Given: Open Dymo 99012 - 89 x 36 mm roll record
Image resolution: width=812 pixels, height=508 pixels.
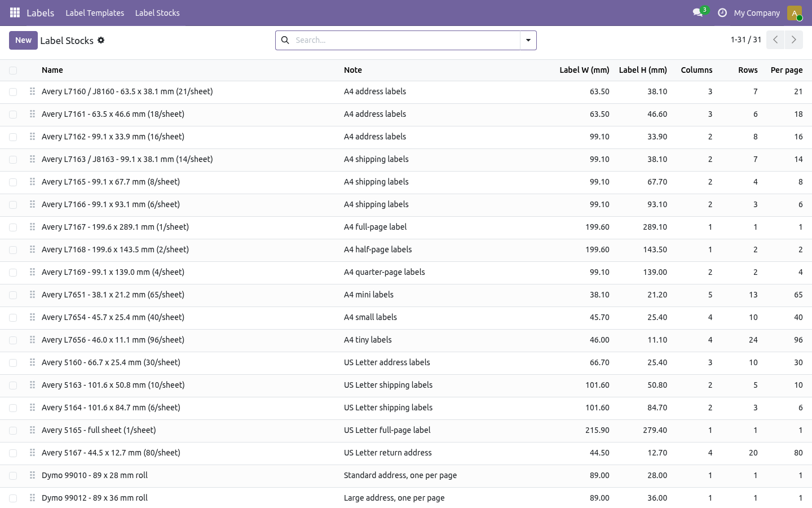Looking at the screenshot, I should click(95, 498).
